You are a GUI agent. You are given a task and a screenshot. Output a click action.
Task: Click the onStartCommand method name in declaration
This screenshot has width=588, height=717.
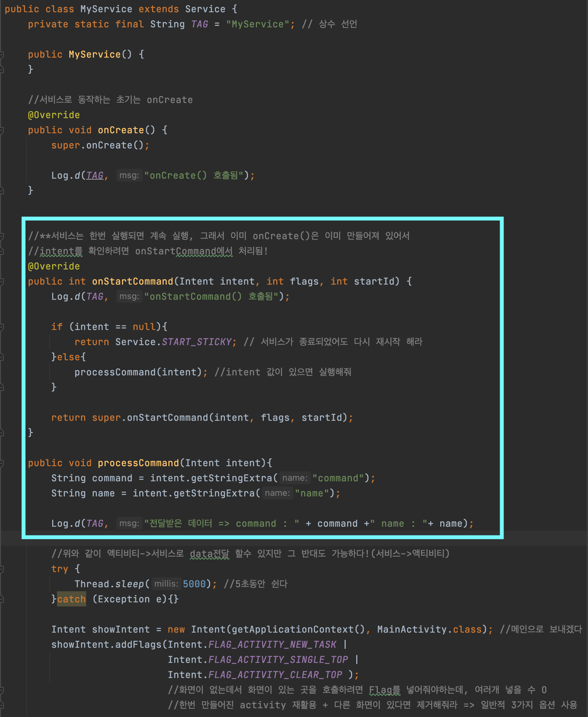(x=132, y=281)
